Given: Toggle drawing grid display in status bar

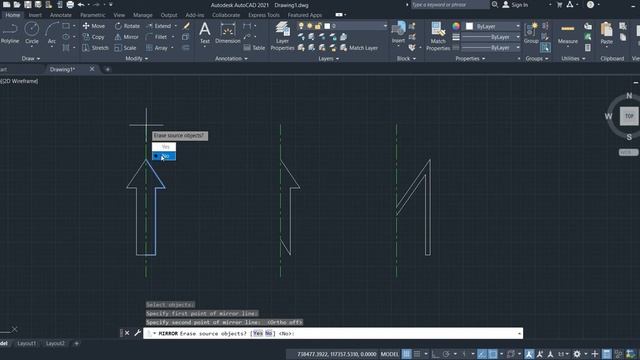Looking at the screenshot, I should point(407,354).
